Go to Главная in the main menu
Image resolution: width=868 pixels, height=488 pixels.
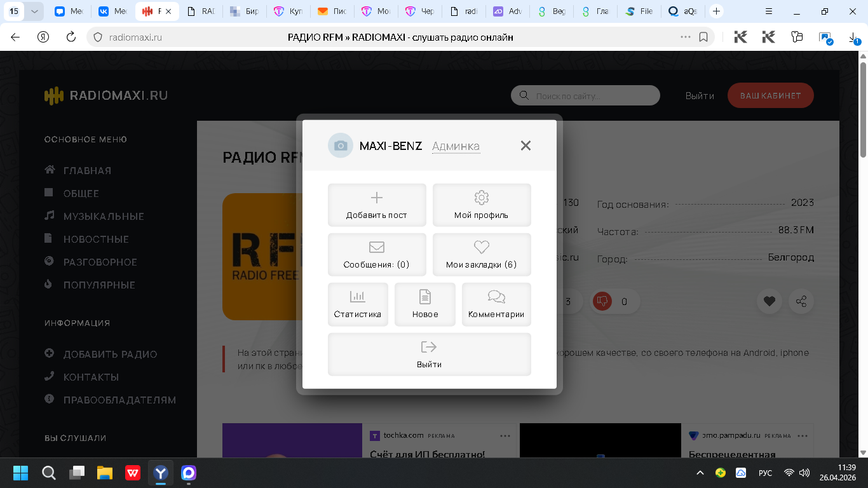coord(87,170)
